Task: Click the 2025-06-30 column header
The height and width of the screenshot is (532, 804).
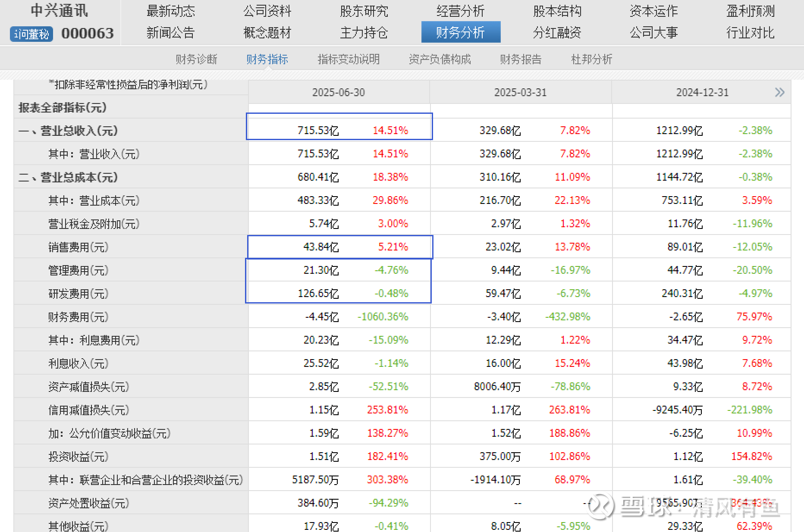Action: point(339,92)
